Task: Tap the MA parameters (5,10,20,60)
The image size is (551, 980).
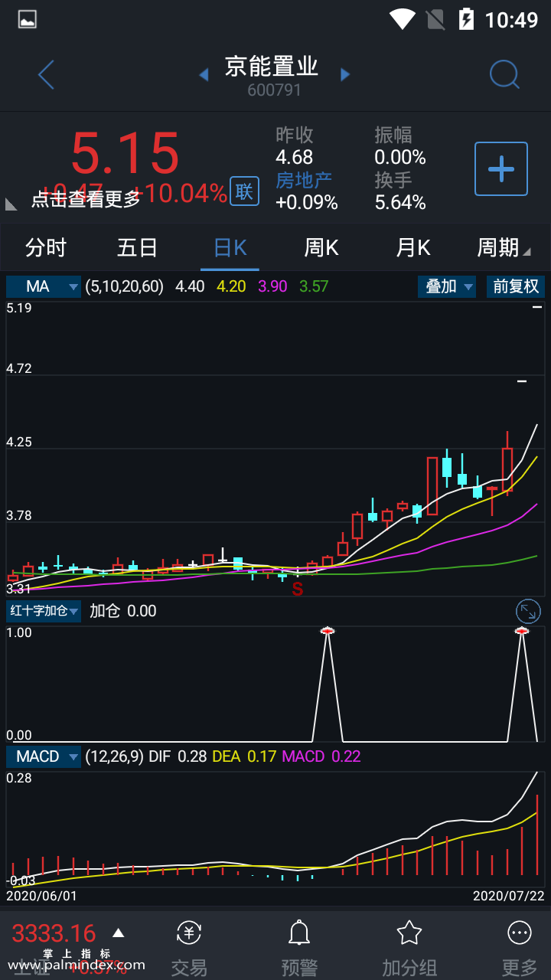Action: click(x=125, y=286)
